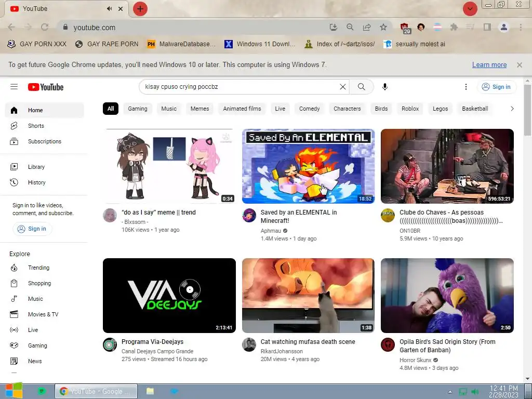Open the Horror Skunx channel avatar
This screenshot has height=399, width=532.
(388, 345)
